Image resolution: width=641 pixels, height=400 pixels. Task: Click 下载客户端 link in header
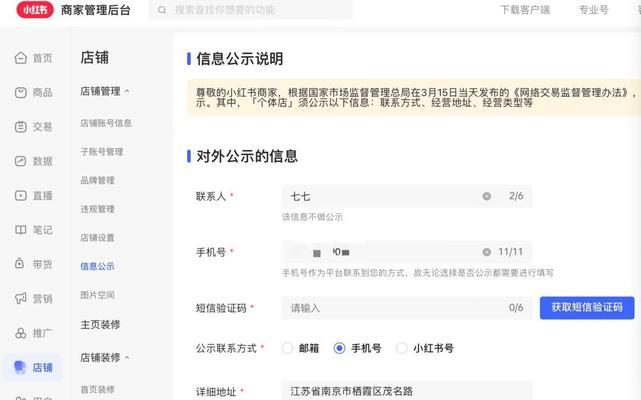[x=525, y=10]
